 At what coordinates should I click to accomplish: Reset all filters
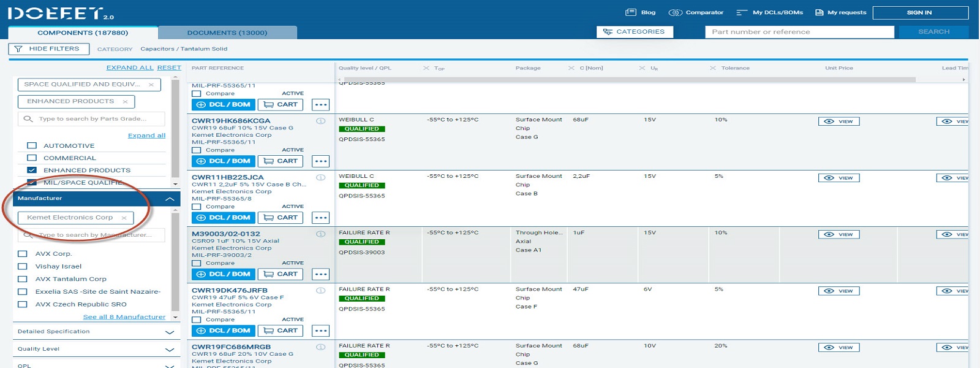(x=169, y=68)
